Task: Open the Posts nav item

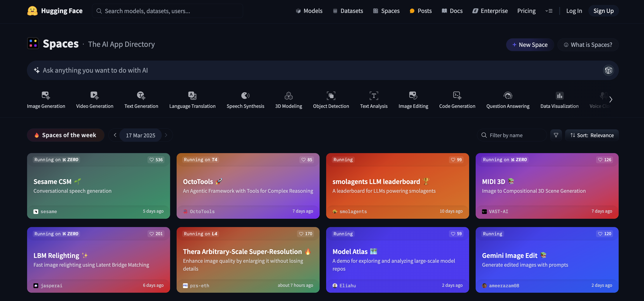Action: pyautogui.click(x=421, y=11)
